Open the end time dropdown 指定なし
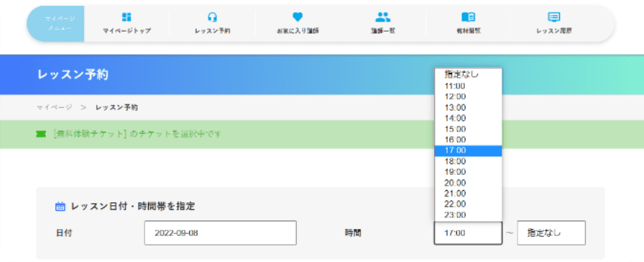The width and height of the screenshot is (644, 262). pos(551,232)
